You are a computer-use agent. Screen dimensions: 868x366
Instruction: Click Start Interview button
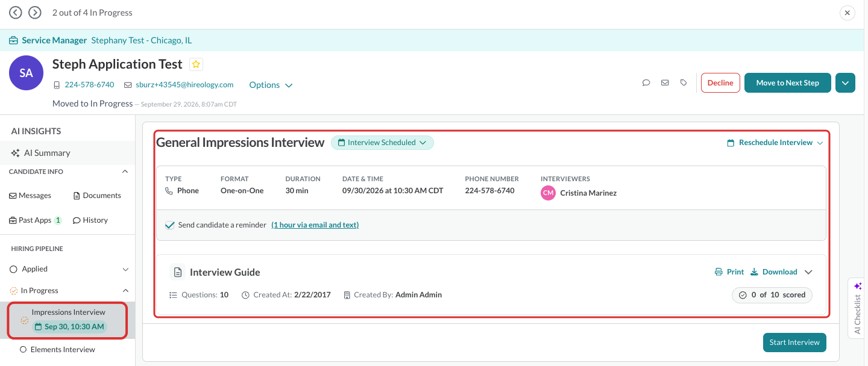[794, 343]
